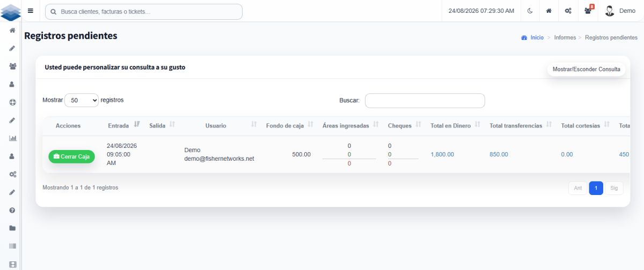Open the Mostrar 50 registros dropdown

82,100
